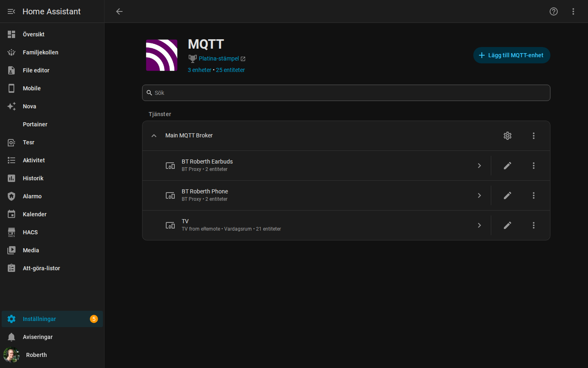This screenshot has height=368, width=588.
Task: Click Lägg till MQTT-enhet button
Action: [x=512, y=55]
